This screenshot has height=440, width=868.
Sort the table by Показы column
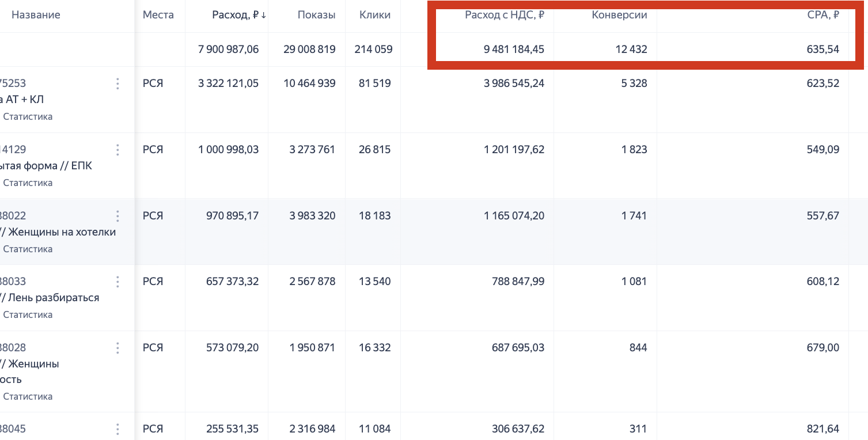pyautogui.click(x=316, y=16)
